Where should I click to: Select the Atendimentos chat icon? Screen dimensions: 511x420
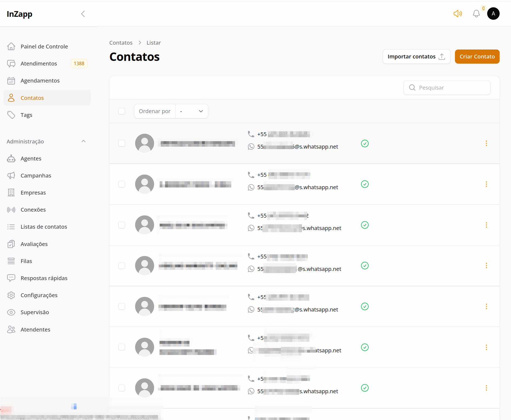pyautogui.click(x=11, y=63)
